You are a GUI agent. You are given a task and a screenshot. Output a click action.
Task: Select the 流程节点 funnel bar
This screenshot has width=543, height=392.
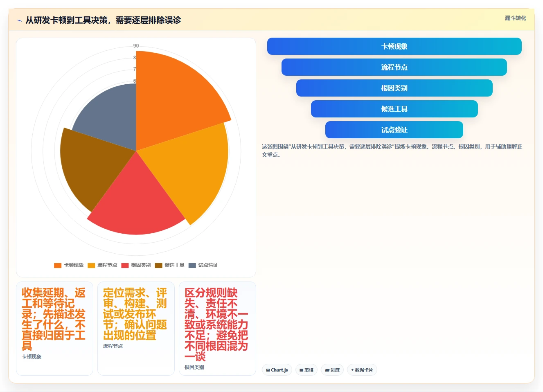[394, 67]
